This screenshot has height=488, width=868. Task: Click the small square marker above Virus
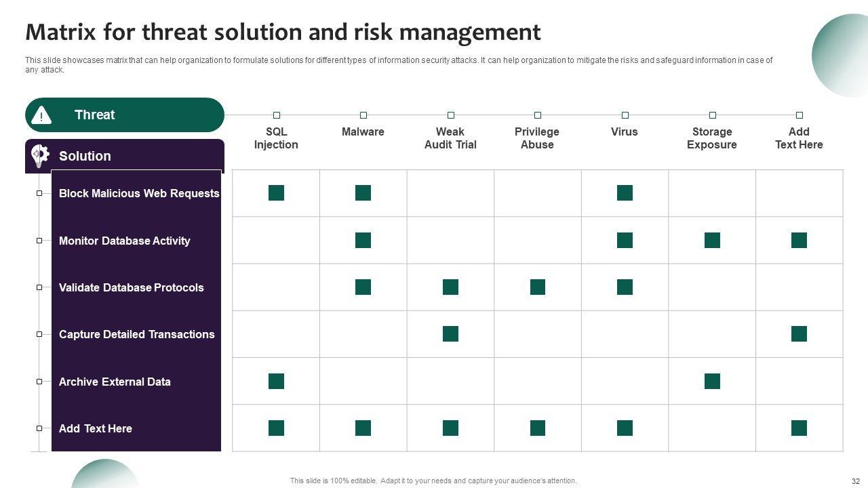click(x=625, y=115)
